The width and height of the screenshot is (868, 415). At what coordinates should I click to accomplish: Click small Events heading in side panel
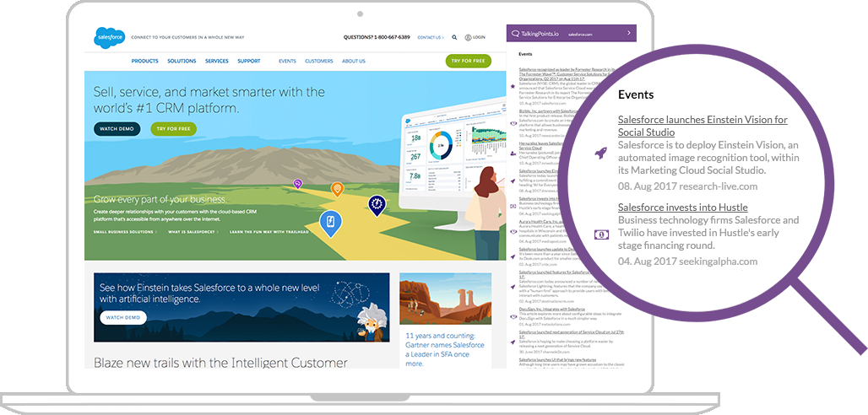click(525, 54)
